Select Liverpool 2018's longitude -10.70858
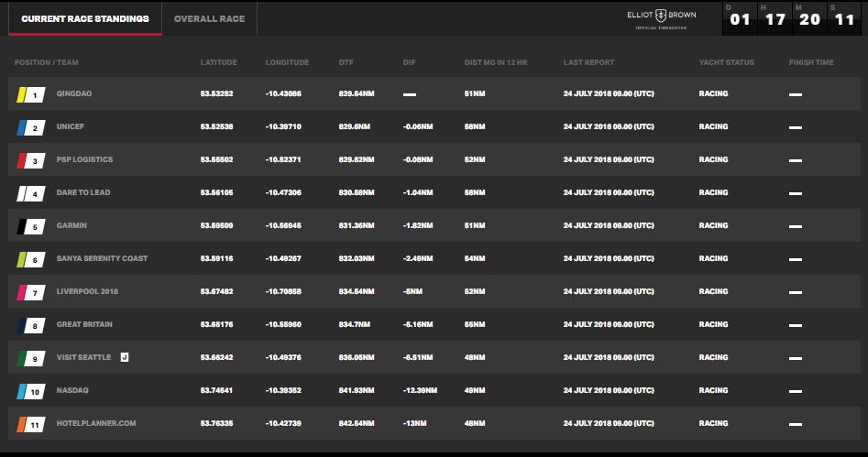This screenshot has height=457, width=868. [x=283, y=291]
